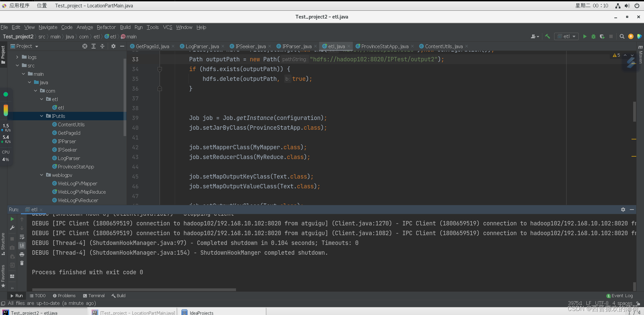This screenshot has width=644, height=315.
Task: Expand all in Project panel
Action: coord(94,46)
